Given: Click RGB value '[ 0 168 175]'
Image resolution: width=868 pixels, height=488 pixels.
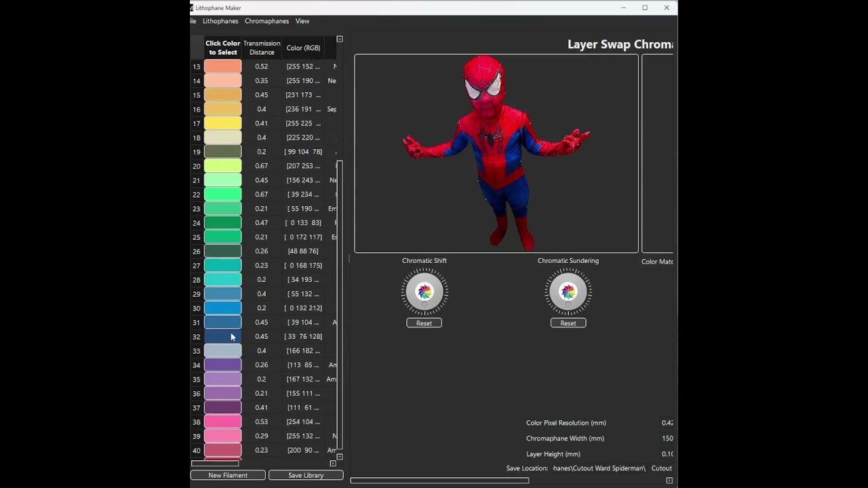Looking at the screenshot, I should tap(303, 266).
